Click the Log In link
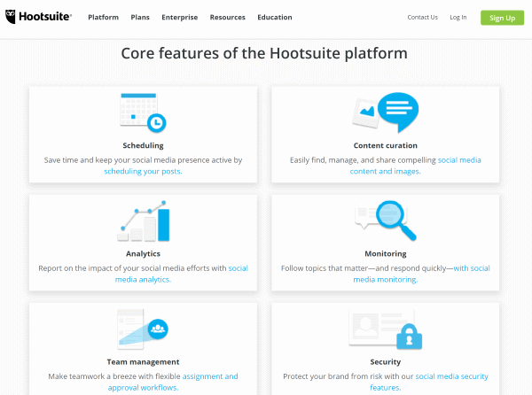The height and width of the screenshot is (395, 532). 458,18
